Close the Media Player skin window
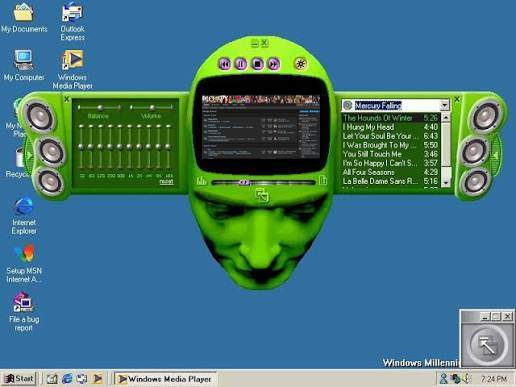The width and height of the screenshot is (516, 387). tap(264, 42)
